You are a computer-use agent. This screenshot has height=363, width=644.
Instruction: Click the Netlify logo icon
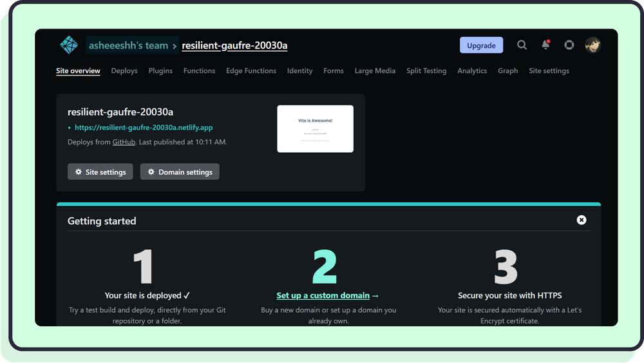point(69,45)
